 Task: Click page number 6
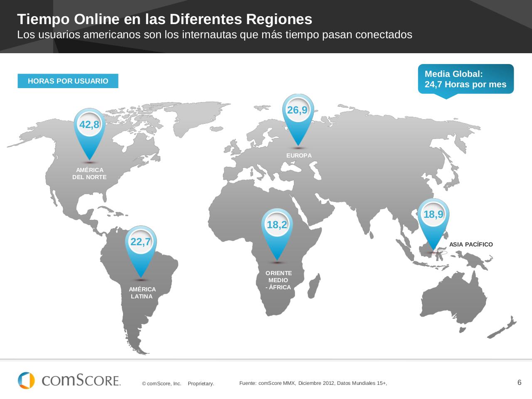pos(519,383)
